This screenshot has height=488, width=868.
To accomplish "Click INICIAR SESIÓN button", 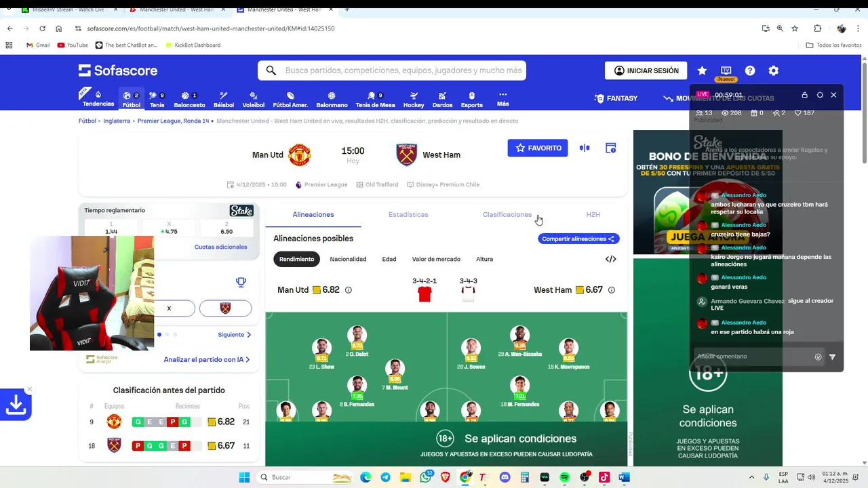I will point(646,70).
